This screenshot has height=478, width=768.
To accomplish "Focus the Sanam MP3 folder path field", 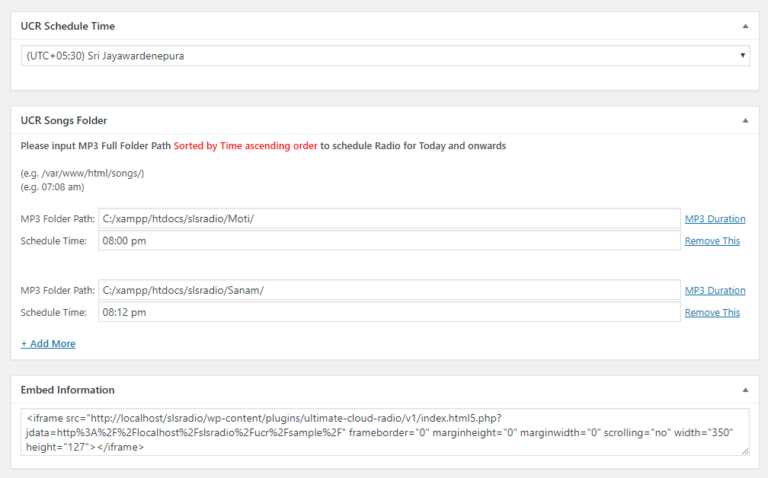I will tap(389, 290).
